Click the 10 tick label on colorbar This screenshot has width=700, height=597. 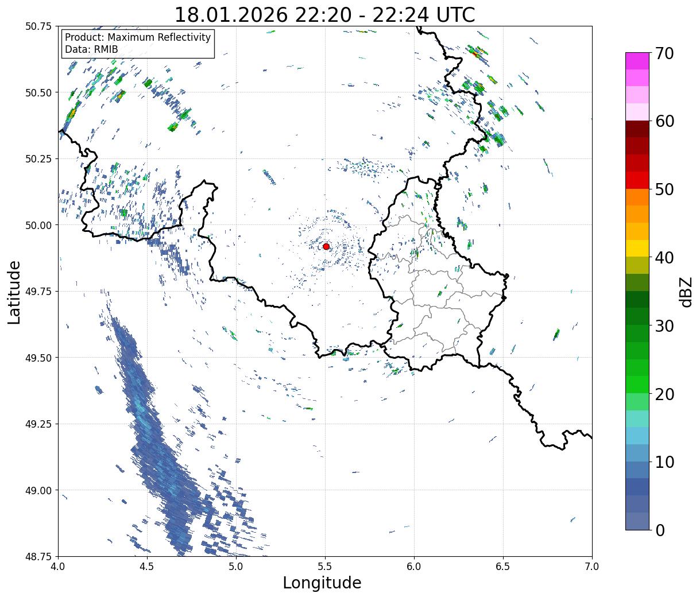coord(664,462)
